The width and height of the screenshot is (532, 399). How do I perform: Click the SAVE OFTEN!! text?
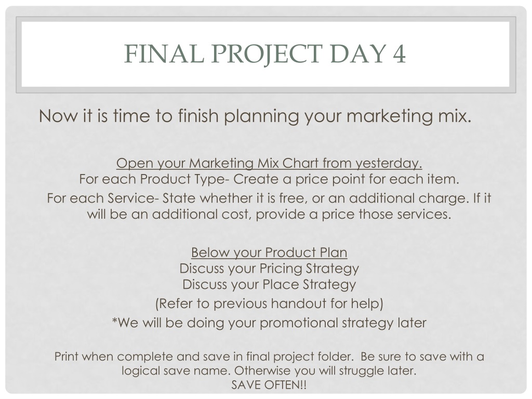point(269,385)
